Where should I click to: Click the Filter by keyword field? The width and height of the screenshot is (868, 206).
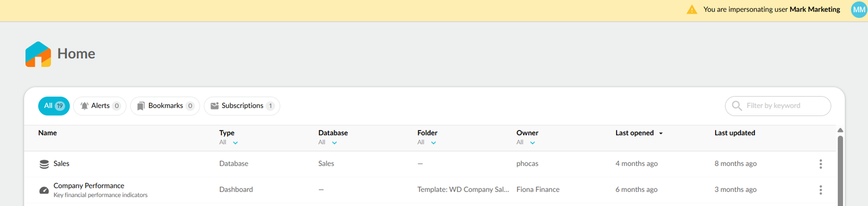(784, 106)
